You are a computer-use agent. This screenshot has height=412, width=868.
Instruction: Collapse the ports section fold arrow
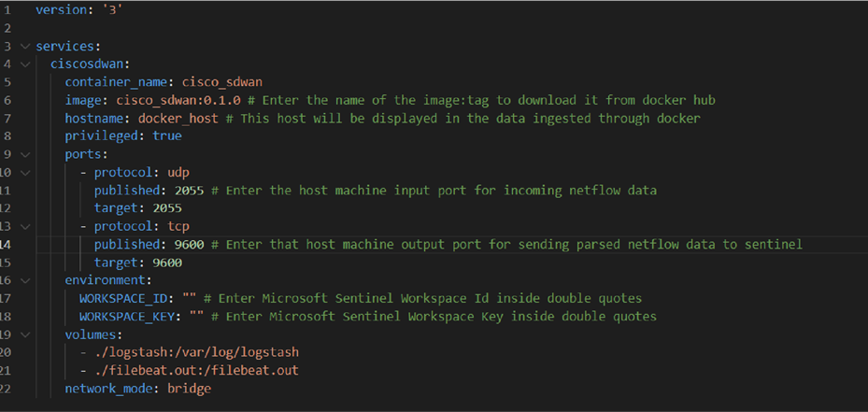click(x=24, y=154)
